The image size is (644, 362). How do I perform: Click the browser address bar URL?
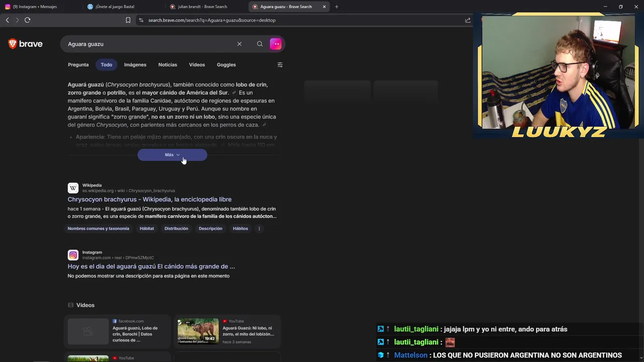tap(212, 20)
